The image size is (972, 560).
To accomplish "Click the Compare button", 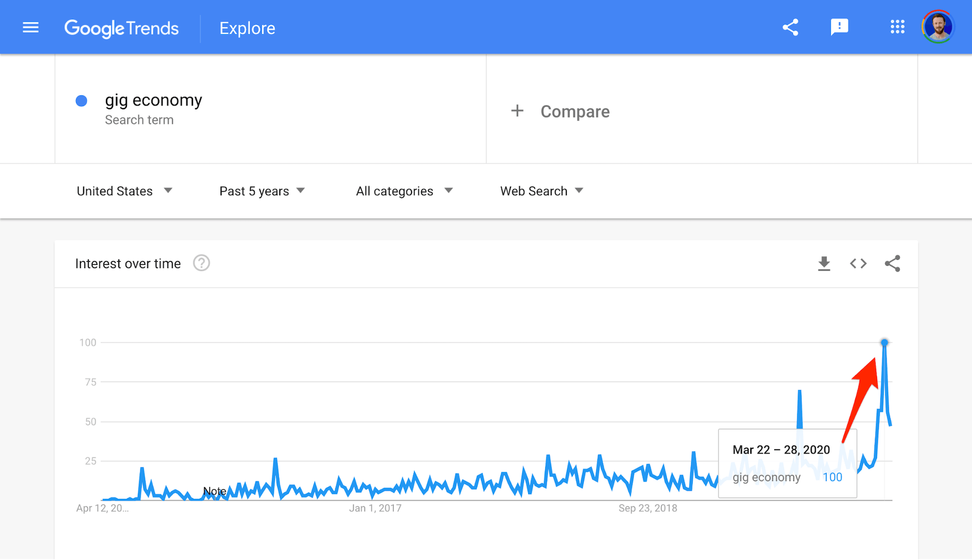I will [574, 111].
